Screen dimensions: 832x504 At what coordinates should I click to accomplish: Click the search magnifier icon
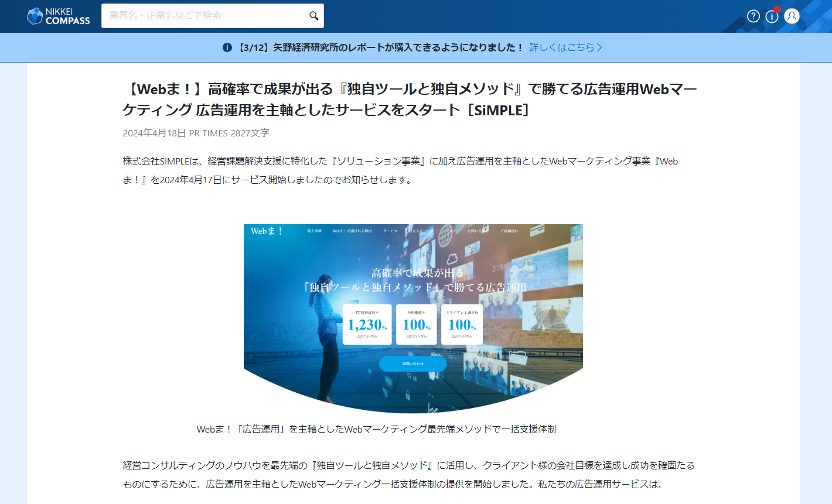(x=314, y=16)
